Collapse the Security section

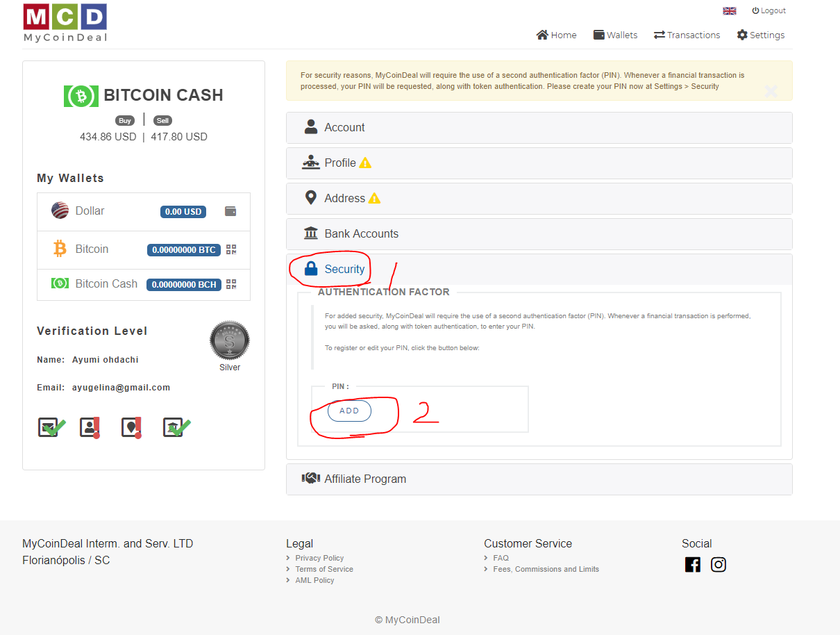tap(539, 269)
